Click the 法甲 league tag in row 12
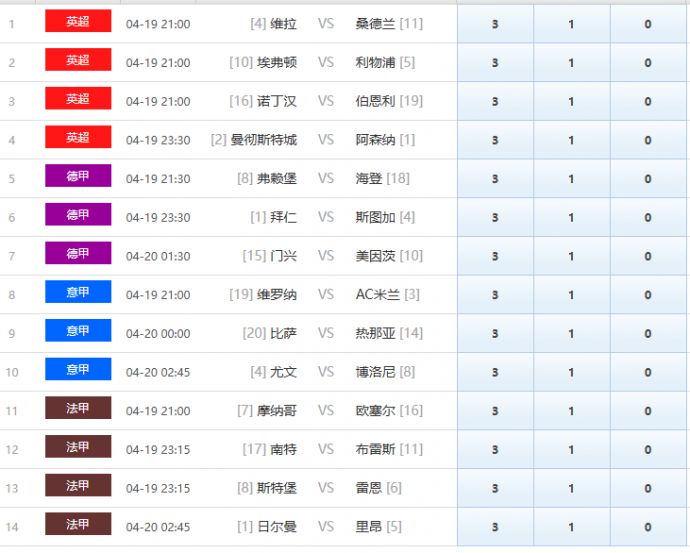690x553 pixels. coord(78,447)
